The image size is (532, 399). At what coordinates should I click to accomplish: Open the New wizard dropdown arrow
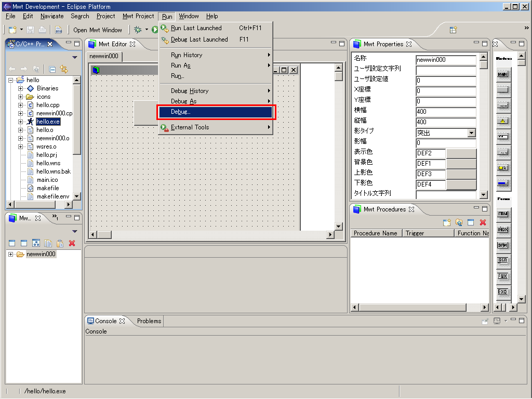tap(21, 30)
